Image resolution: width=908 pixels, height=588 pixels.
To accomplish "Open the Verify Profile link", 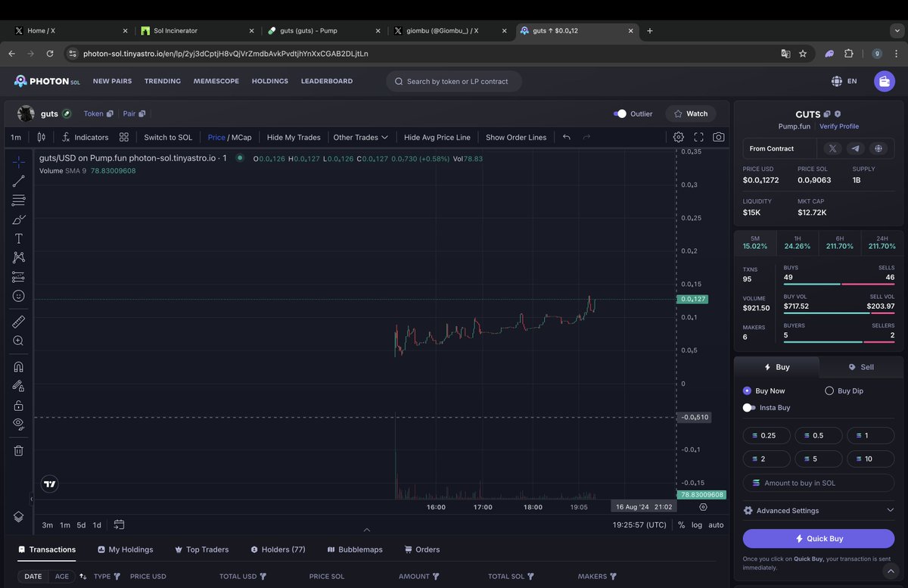I will point(839,126).
